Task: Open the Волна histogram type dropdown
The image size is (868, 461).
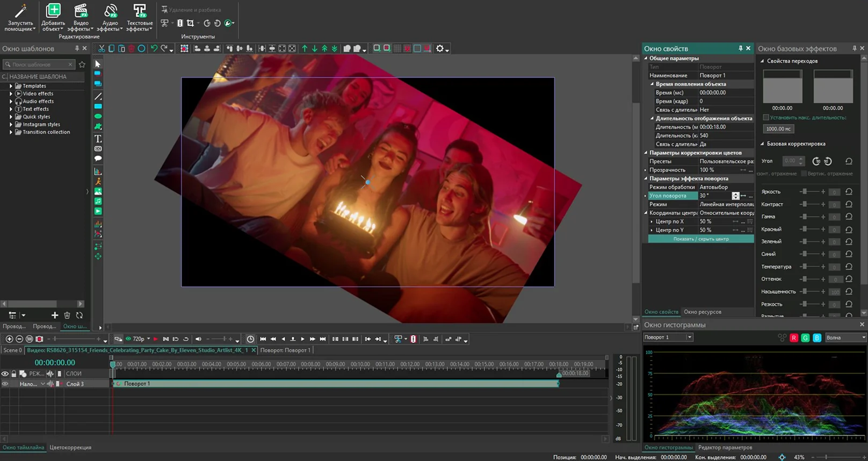Action: click(x=845, y=337)
